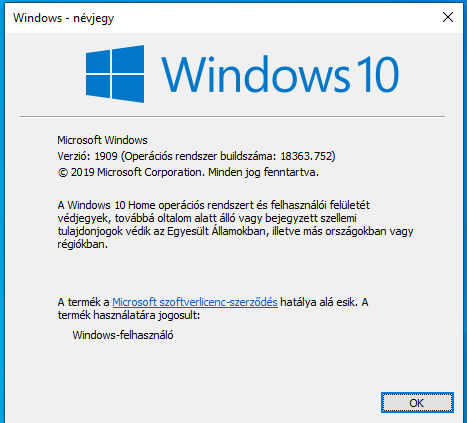Click the "Verzió: 1909" build number line

(x=196, y=156)
